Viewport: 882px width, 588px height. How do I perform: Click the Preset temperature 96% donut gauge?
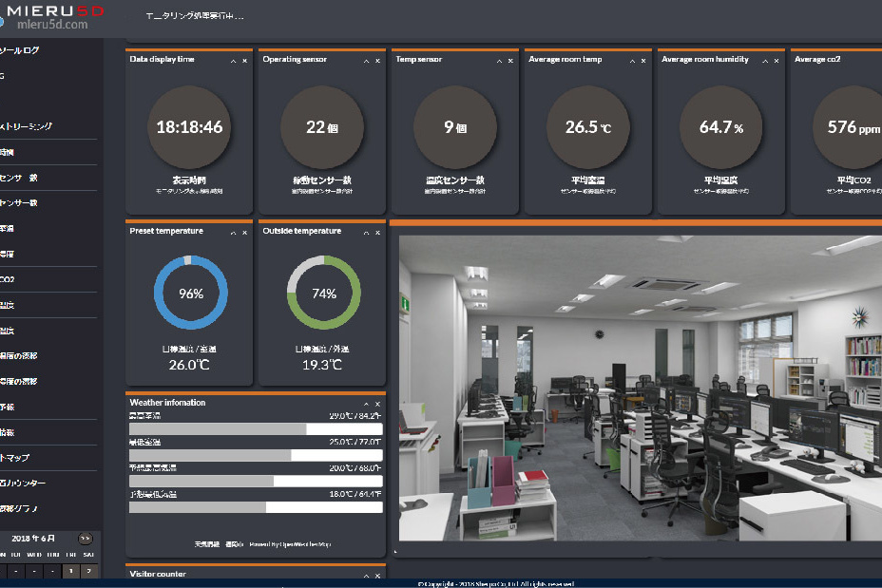pyautogui.click(x=191, y=293)
